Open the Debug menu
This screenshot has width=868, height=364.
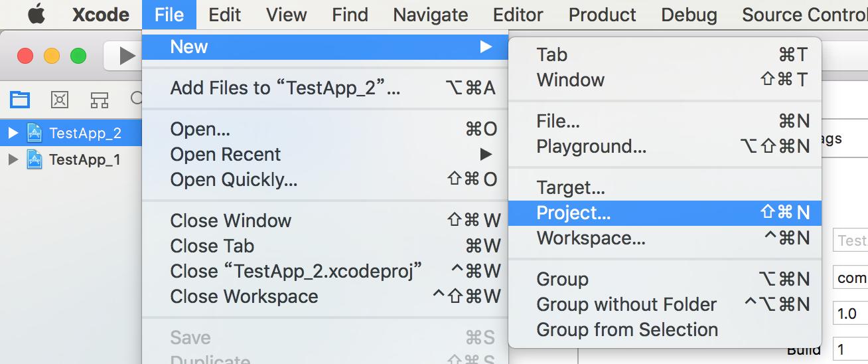click(x=689, y=15)
